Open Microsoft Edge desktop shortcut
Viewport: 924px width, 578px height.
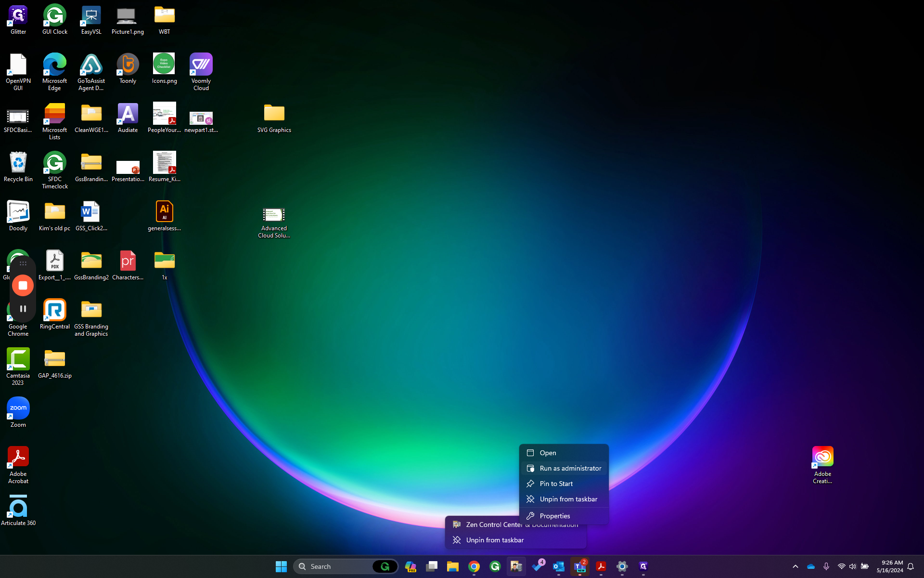(x=55, y=72)
